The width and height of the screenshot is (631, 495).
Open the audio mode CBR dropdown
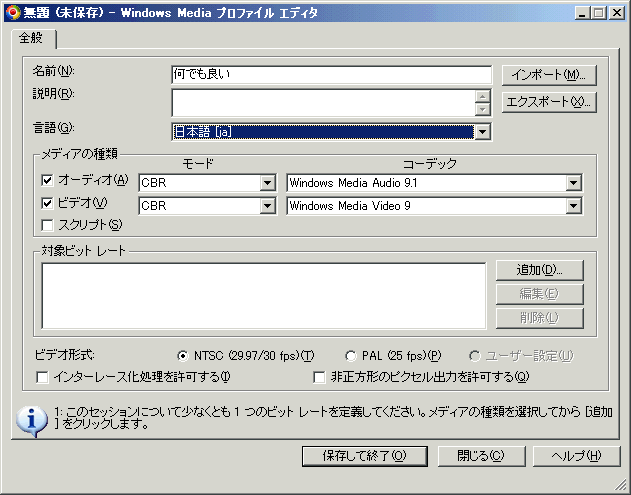pyautogui.click(x=267, y=183)
